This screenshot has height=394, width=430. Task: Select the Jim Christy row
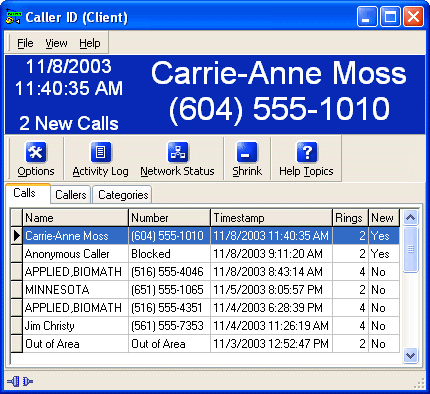pyautogui.click(x=211, y=326)
